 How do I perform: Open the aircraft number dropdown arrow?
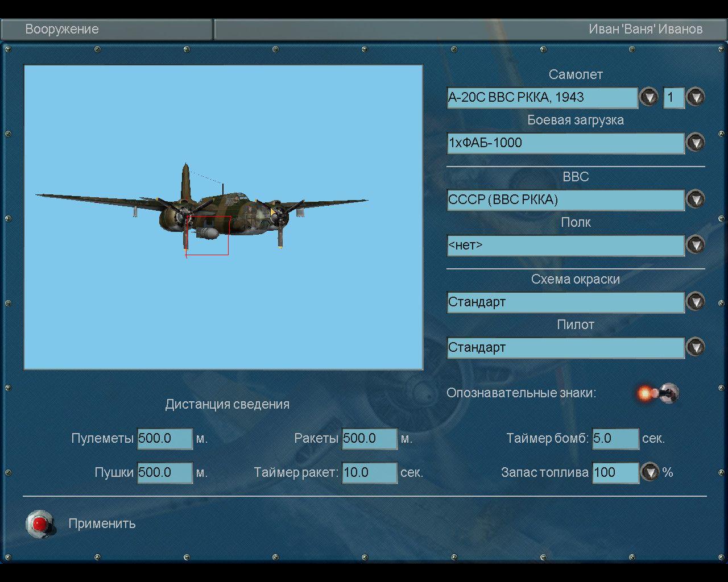pos(695,97)
